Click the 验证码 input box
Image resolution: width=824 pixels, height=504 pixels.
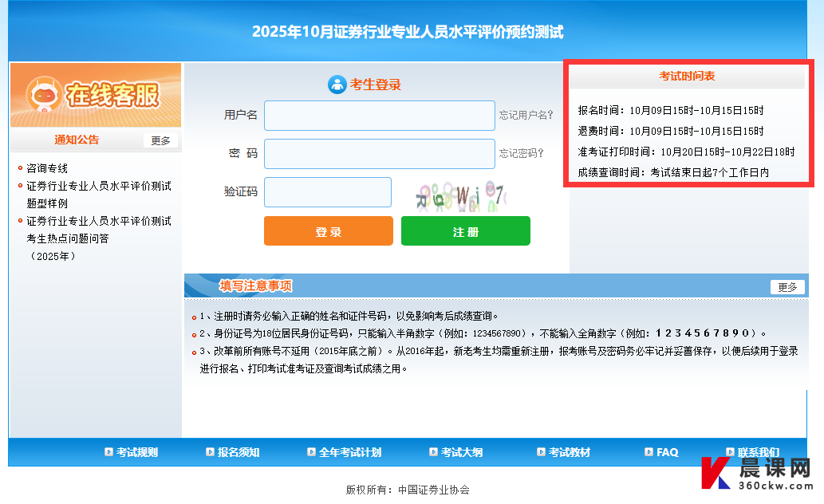[x=327, y=192]
